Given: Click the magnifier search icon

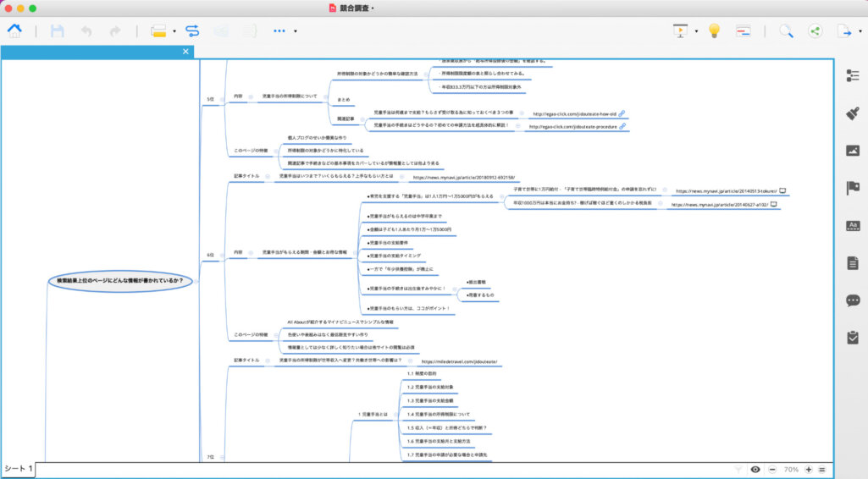Looking at the screenshot, I should [x=786, y=31].
